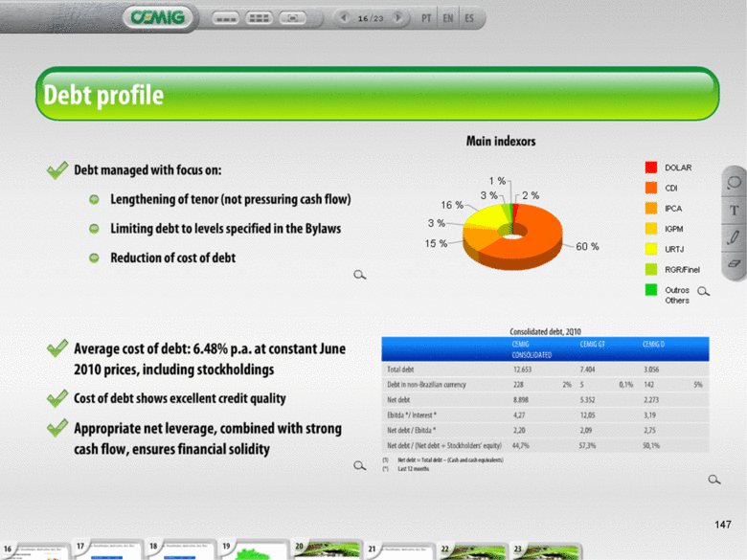Click the RGR/Finel legend swatch
747x560 pixels.
(x=651, y=269)
